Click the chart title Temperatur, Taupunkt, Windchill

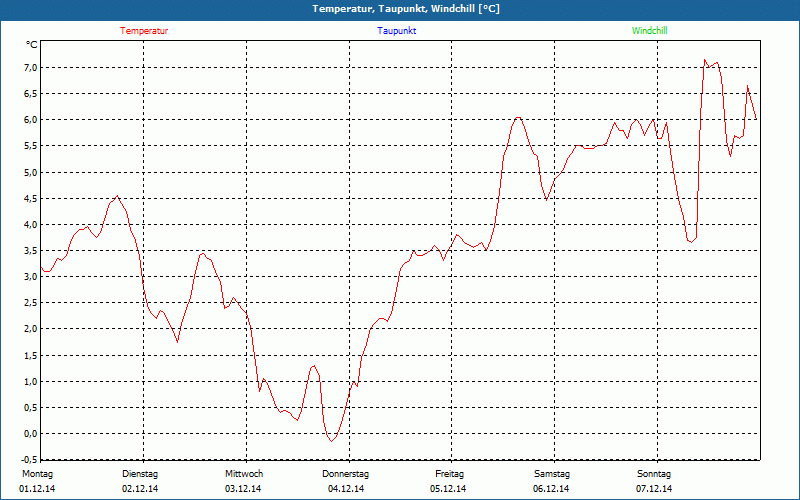(406, 9)
